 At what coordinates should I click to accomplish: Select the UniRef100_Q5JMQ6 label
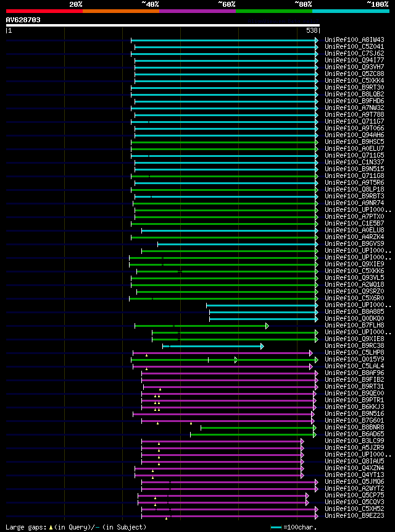tap(354, 482)
